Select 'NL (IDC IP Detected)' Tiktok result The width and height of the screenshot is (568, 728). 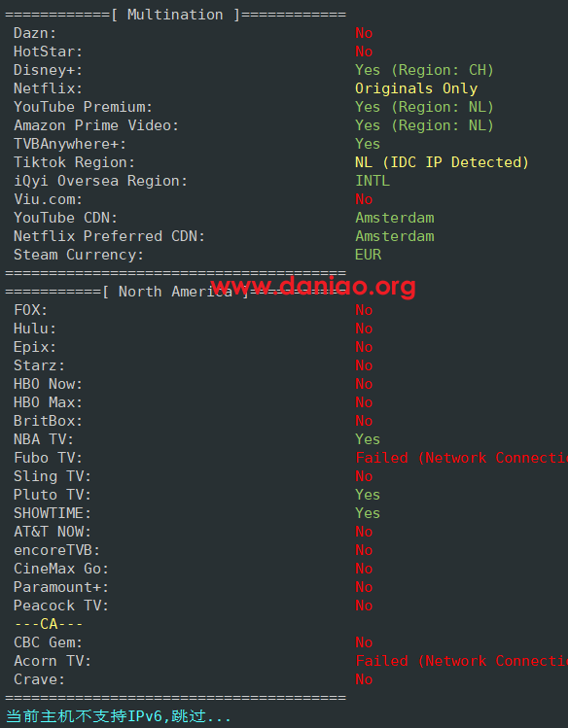(442, 162)
